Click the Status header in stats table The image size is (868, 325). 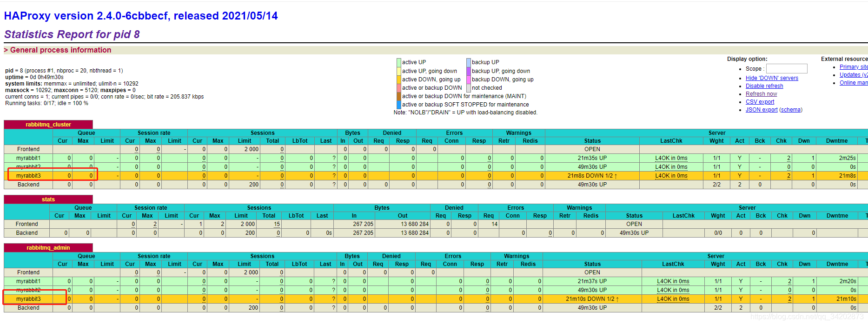pyautogui.click(x=634, y=216)
